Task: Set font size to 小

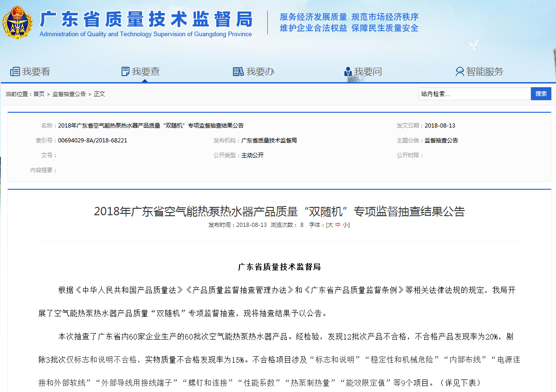Action: point(345,225)
